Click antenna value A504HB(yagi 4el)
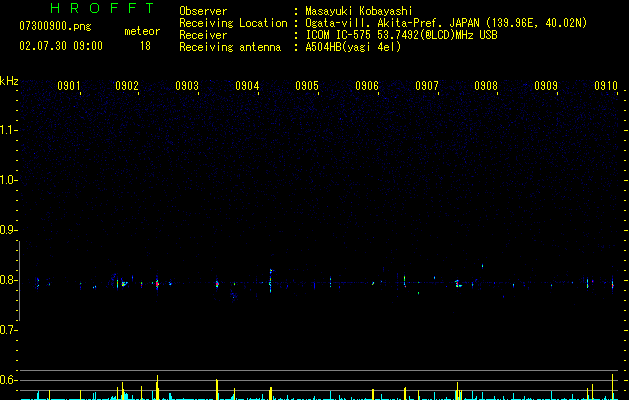The height and width of the screenshot is (400, 629). pos(353,47)
